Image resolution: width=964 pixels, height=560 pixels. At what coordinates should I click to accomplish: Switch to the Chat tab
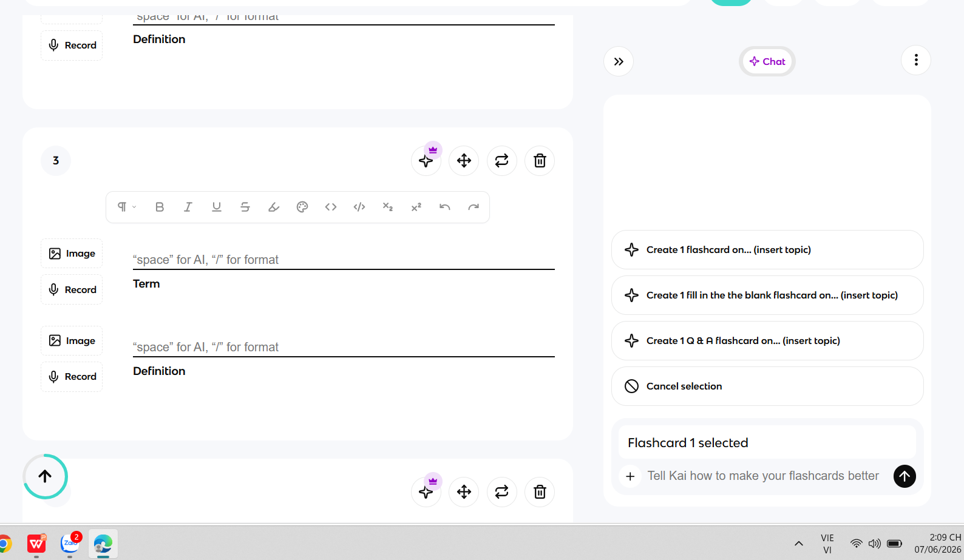click(x=767, y=61)
